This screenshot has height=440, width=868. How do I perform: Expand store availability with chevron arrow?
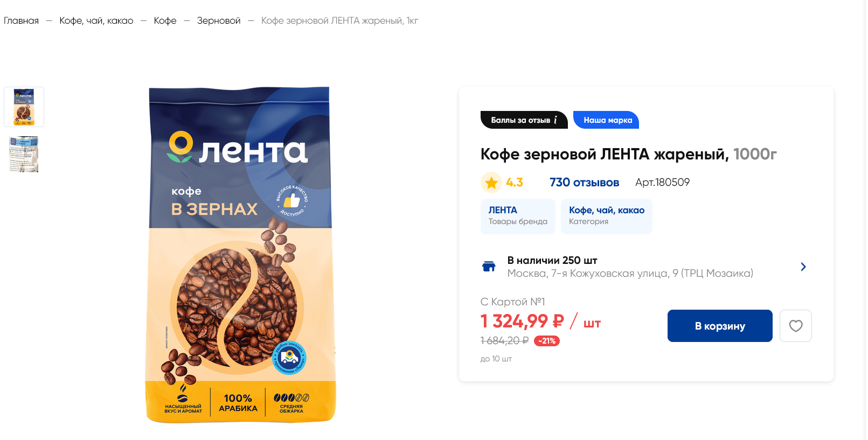point(803,267)
